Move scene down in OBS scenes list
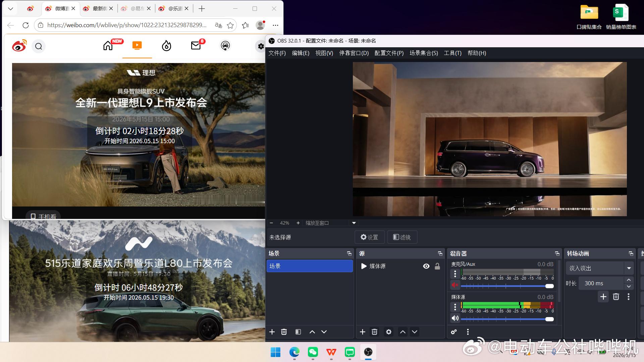Screen dimensions: 644x362 (x=324, y=332)
